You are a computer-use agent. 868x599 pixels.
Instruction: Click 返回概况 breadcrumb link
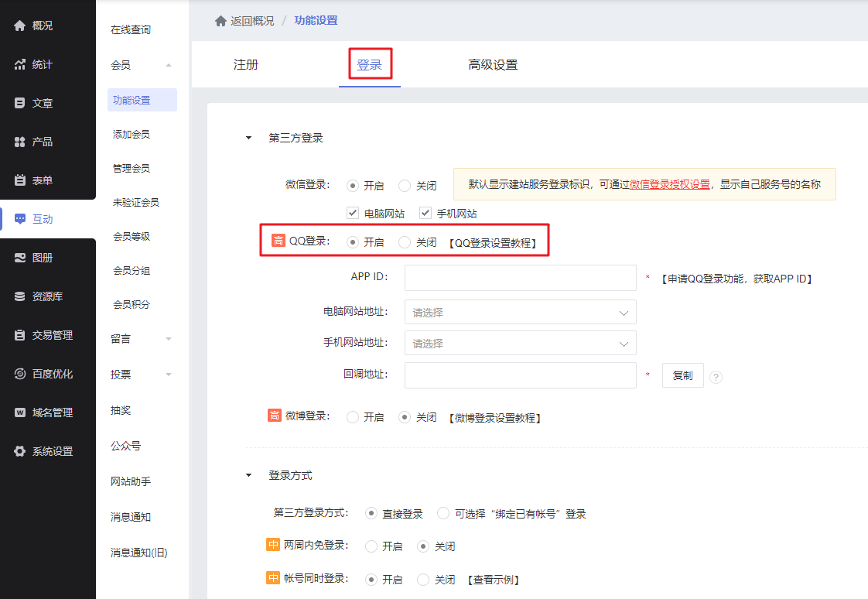[252, 21]
